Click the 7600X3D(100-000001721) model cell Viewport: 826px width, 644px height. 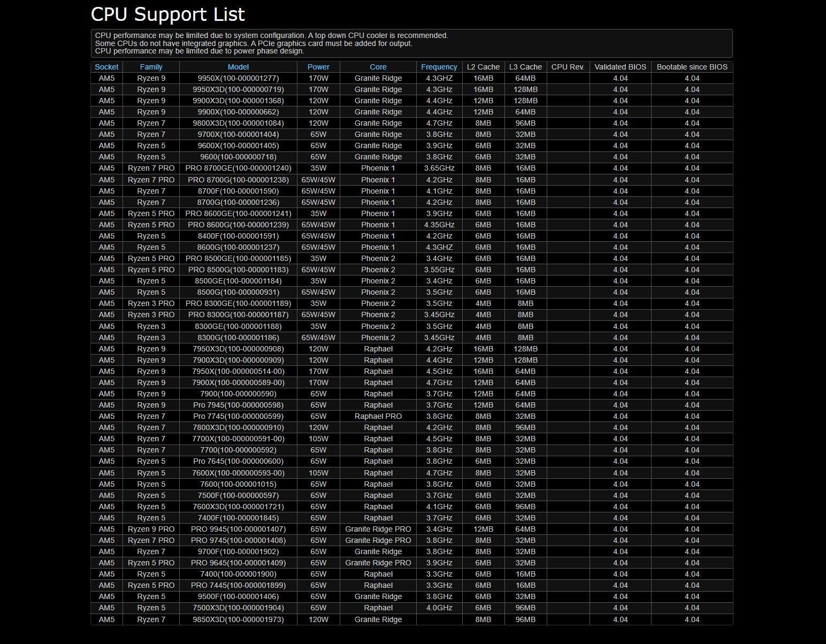point(238,507)
